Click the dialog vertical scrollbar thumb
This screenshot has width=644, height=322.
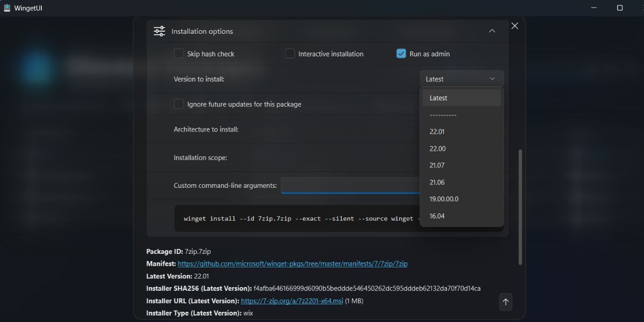(519, 207)
